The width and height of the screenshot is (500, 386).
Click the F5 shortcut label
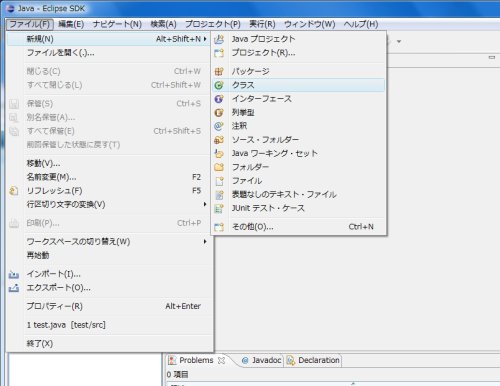click(196, 191)
